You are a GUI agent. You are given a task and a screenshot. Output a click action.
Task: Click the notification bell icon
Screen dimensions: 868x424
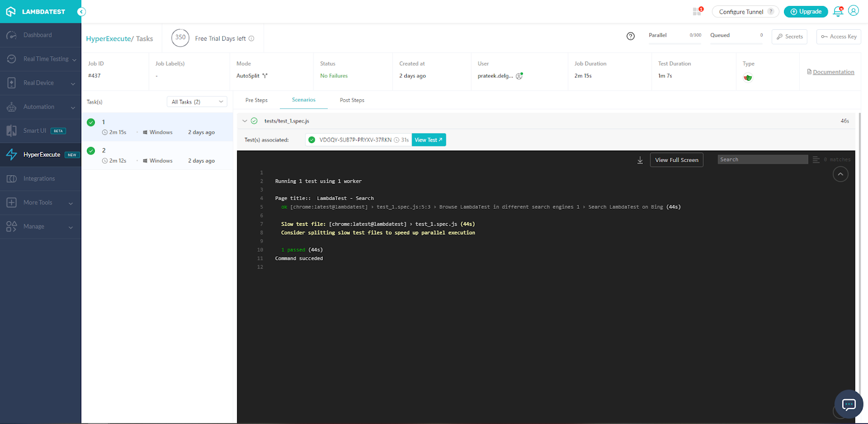coord(838,11)
